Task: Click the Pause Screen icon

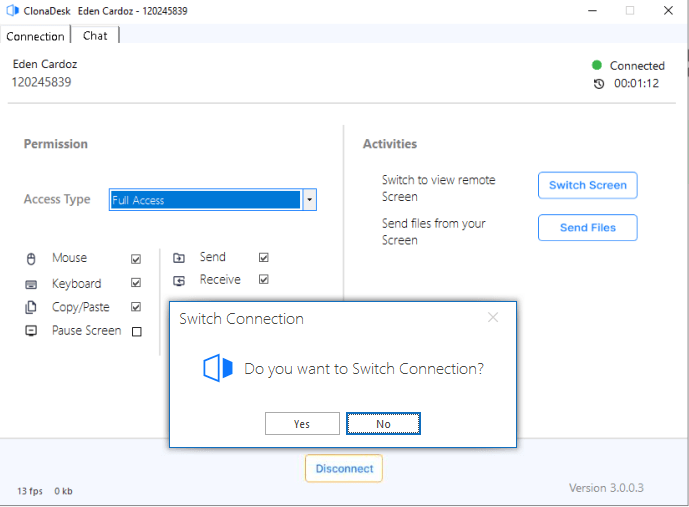Action: pos(31,331)
